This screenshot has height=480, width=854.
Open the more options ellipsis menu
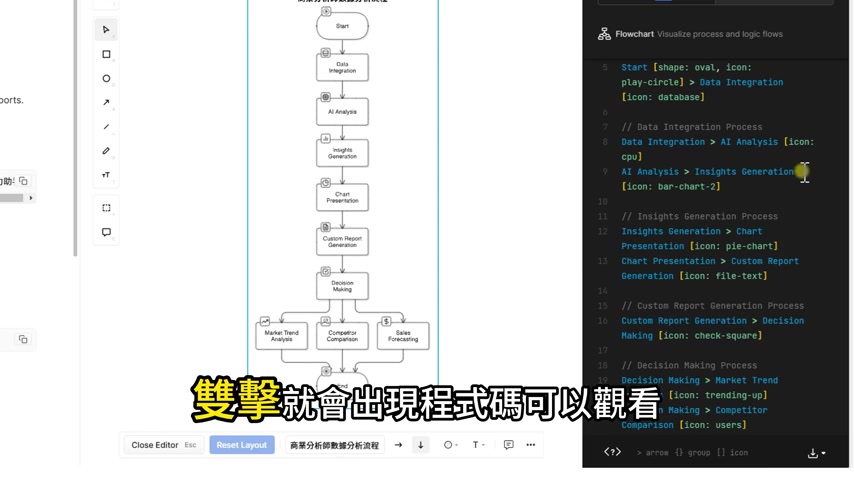(530, 445)
